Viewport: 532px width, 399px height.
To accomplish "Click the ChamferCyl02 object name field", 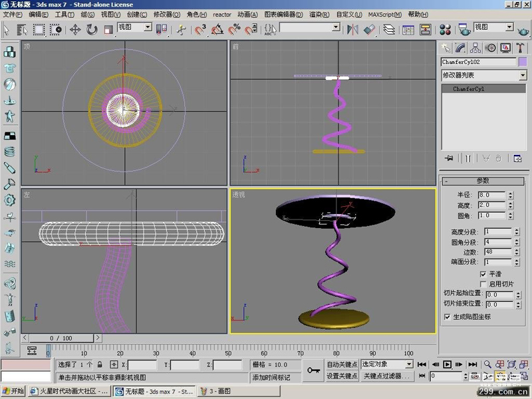I will click(x=479, y=62).
